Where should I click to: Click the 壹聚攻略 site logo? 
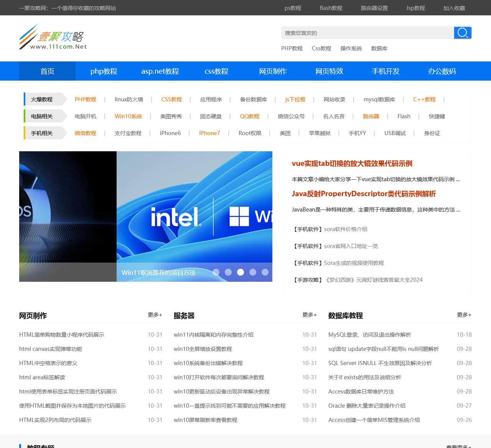tap(53, 38)
